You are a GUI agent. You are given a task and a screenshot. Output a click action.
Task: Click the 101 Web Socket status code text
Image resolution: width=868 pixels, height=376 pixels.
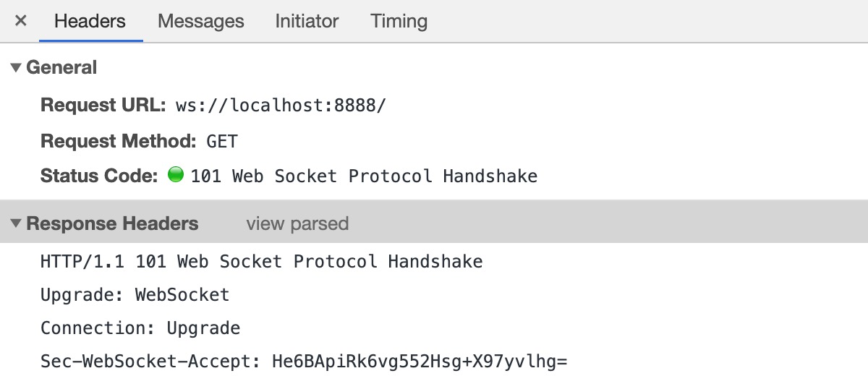coord(364,176)
